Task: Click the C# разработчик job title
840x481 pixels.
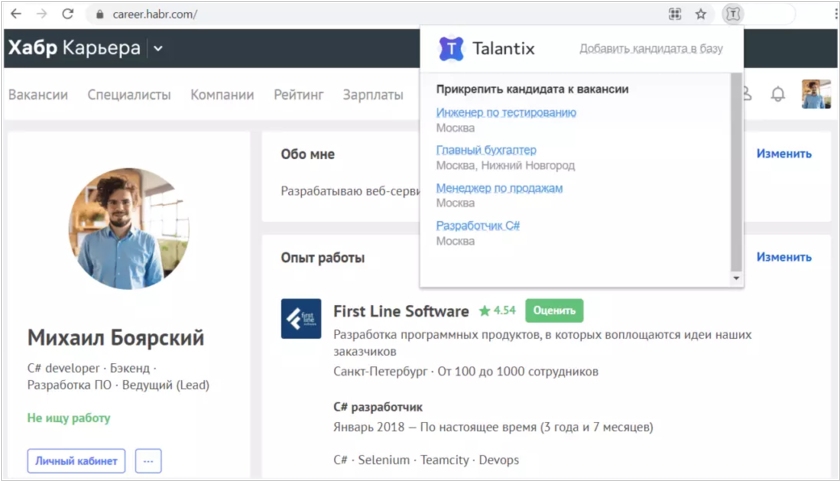Action: tap(378, 407)
